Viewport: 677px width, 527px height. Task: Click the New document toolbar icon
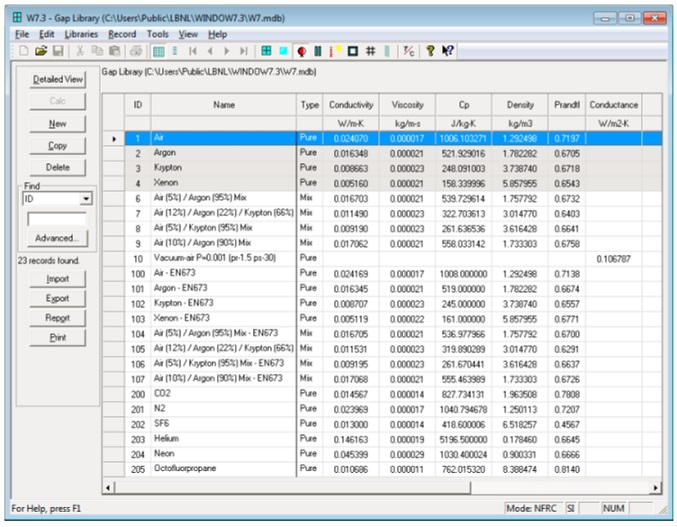24,50
